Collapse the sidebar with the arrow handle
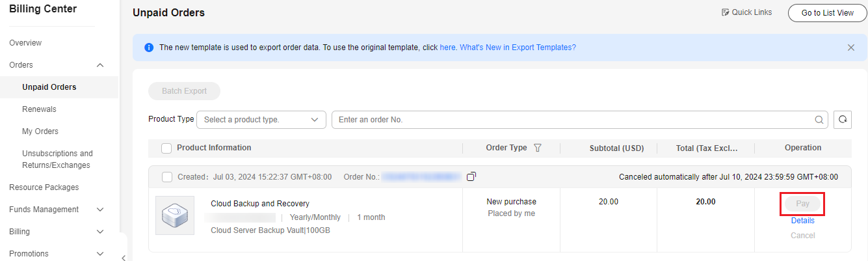868x261 pixels. pyautogui.click(x=124, y=257)
